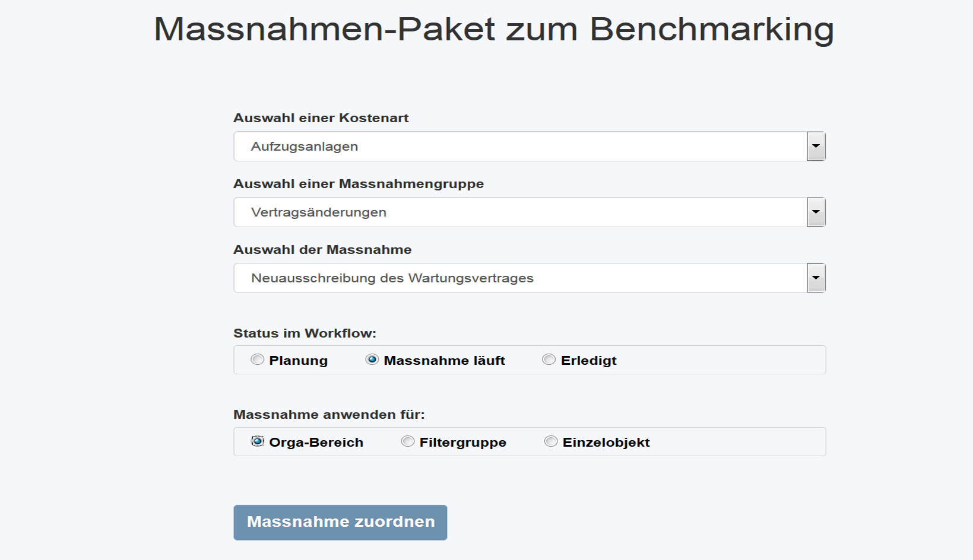Choose the Einzelobjekt radio option
The width and height of the screenshot is (973, 560).
[551, 441]
